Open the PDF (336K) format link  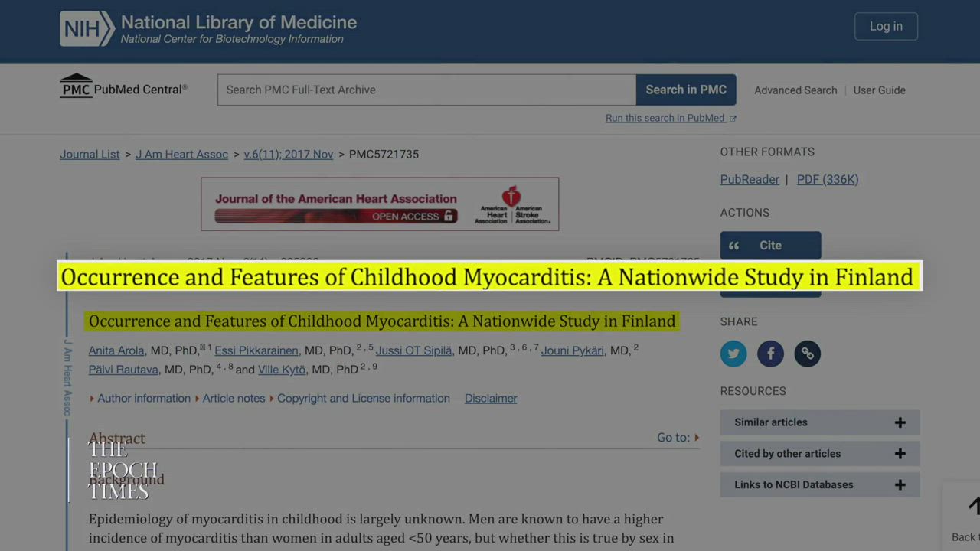828,180
